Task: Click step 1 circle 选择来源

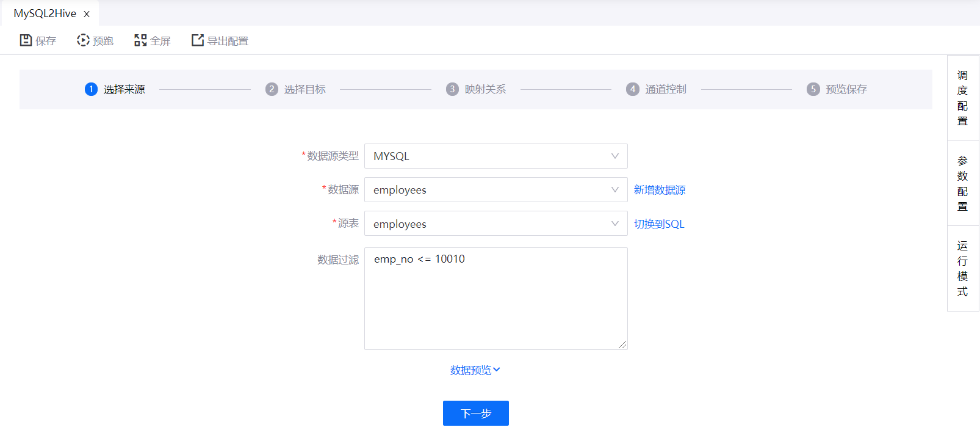Action: point(91,89)
